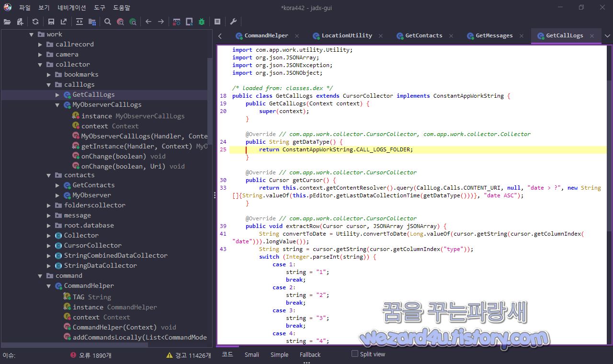Image resolution: width=613 pixels, height=364 pixels.
Task: Toggle the flatten packages icon
Action: click(92, 22)
